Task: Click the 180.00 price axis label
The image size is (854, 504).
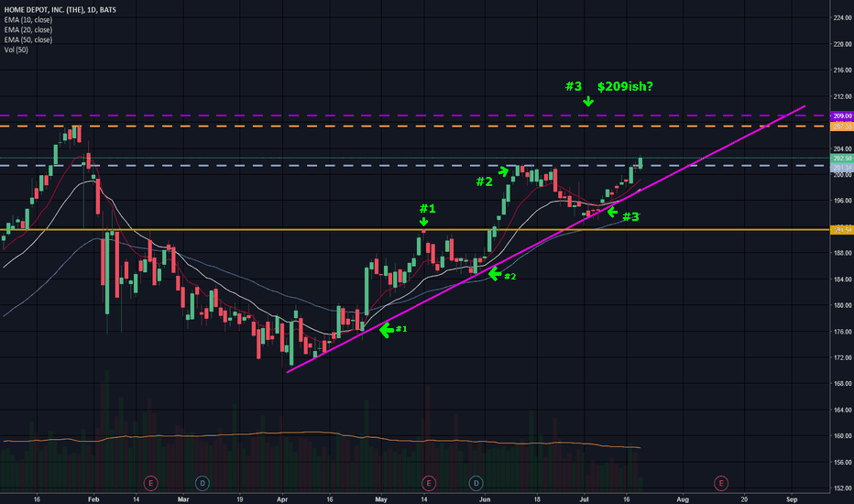Action: (x=842, y=306)
